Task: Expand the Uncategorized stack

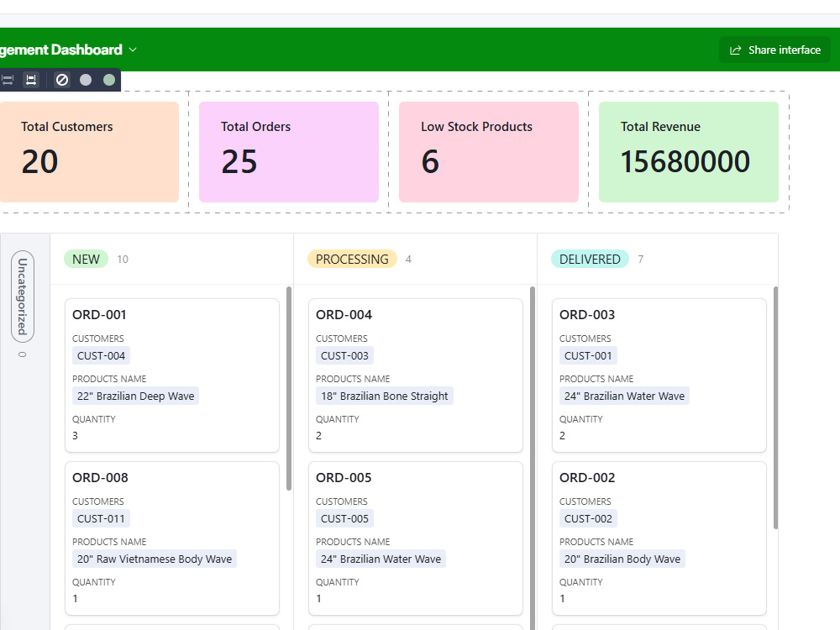Action: [23, 297]
